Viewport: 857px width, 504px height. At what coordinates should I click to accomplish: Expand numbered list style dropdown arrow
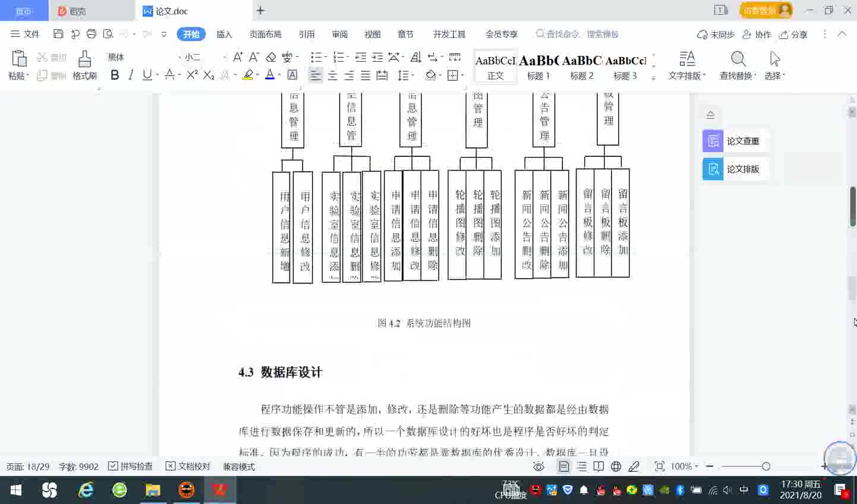click(349, 58)
